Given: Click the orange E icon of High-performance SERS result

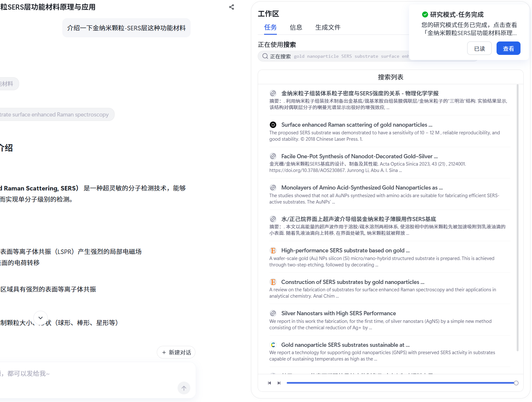Looking at the screenshot, I should pyautogui.click(x=273, y=250).
